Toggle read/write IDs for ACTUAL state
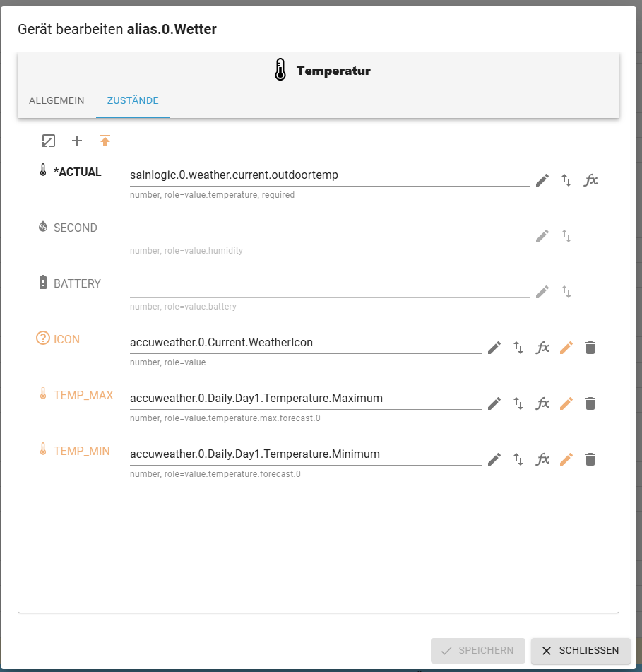 (x=566, y=180)
